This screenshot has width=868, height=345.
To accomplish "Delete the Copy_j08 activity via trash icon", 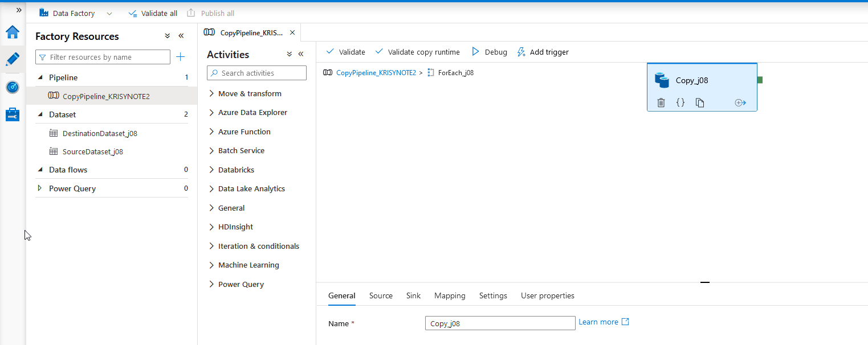I will point(661,102).
